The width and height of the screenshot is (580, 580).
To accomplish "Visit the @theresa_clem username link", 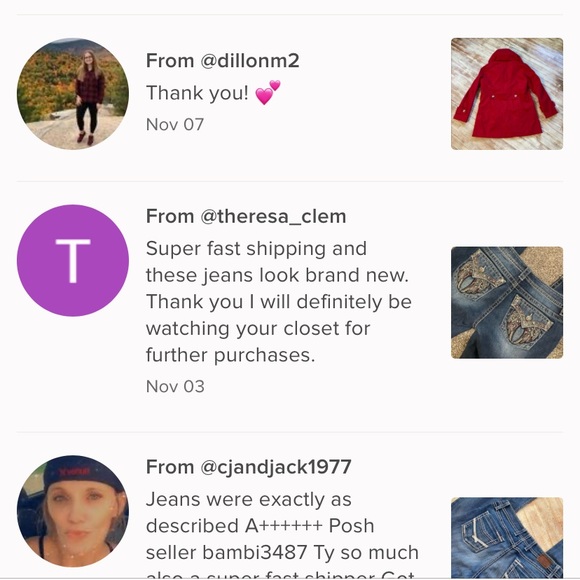I will click(273, 216).
